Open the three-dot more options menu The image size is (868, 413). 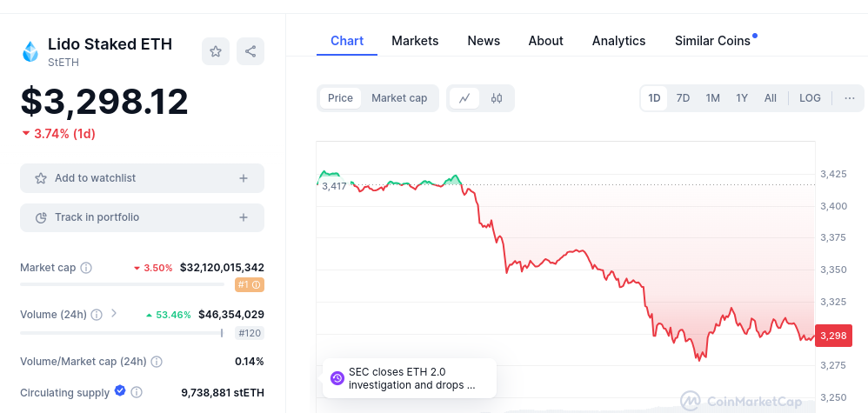(x=849, y=98)
